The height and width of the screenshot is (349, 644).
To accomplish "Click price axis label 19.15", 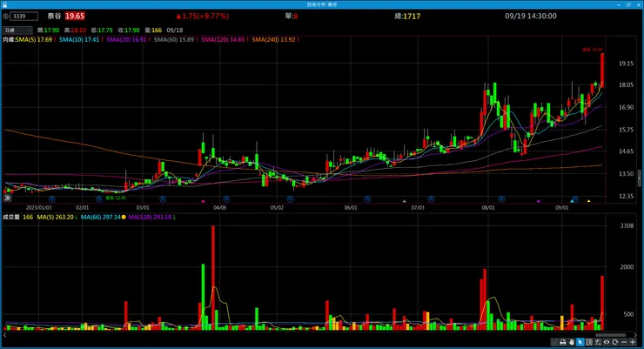I will coord(627,64).
